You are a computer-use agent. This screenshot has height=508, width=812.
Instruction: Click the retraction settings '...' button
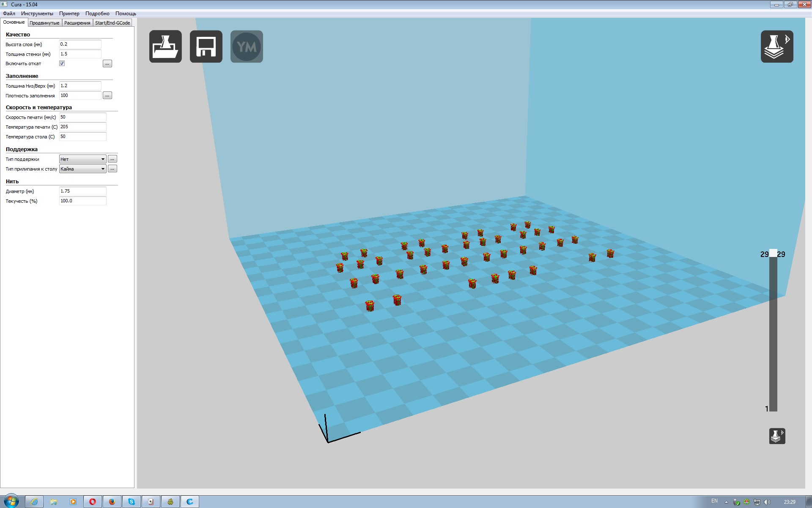107,63
